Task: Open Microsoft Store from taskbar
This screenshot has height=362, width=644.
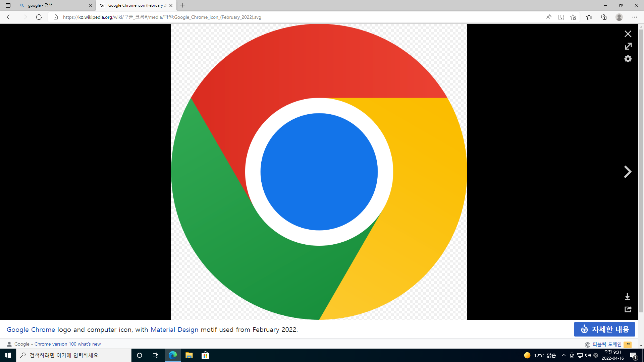Action: click(205, 355)
